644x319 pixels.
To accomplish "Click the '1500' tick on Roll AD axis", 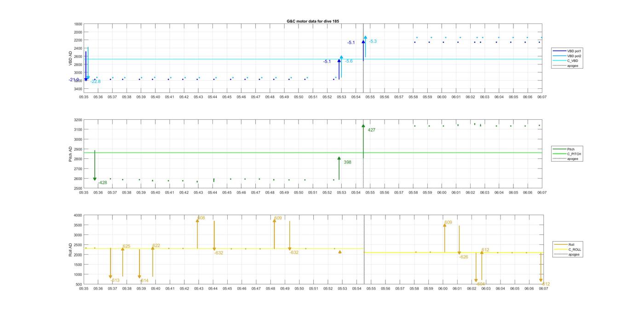I will (x=78, y=265).
